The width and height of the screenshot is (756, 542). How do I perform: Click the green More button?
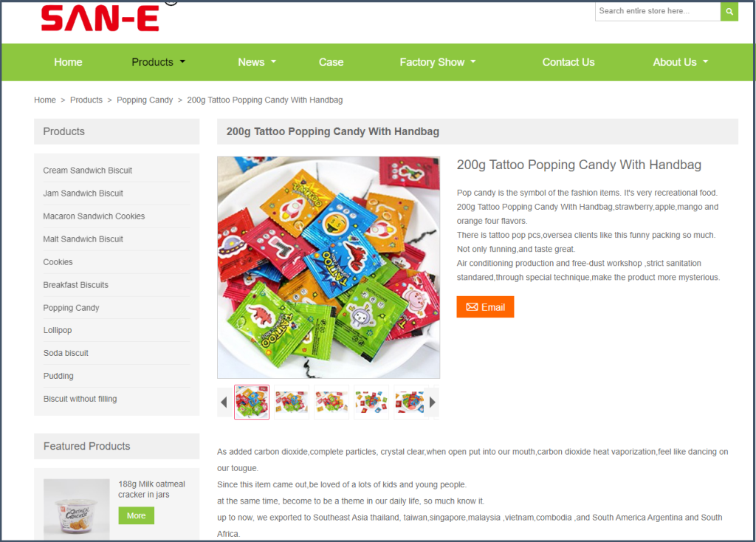(137, 515)
